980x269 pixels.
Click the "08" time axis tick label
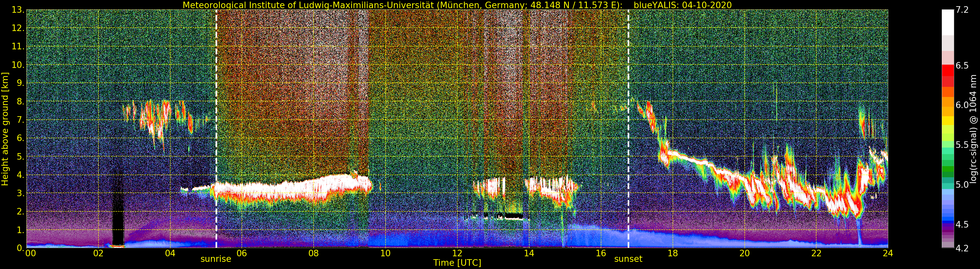(313, 253)
